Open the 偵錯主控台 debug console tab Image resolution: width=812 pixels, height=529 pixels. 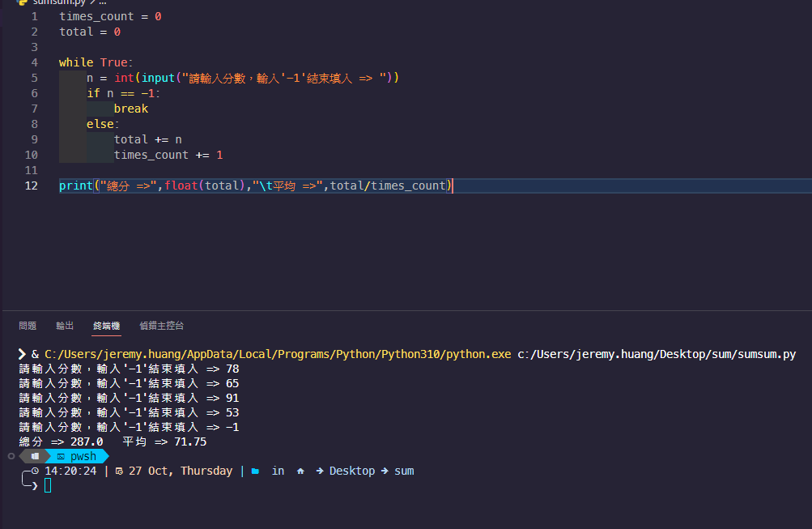pyautogui.click(x=162, y=326)
